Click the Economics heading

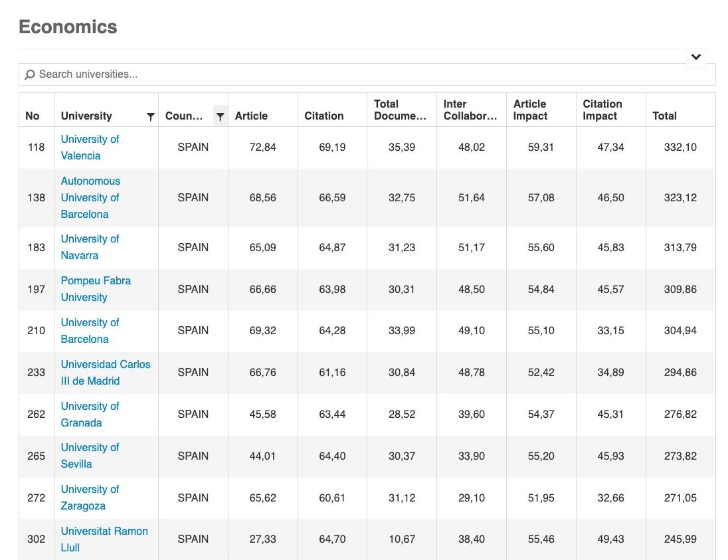(x=68, y=27)
